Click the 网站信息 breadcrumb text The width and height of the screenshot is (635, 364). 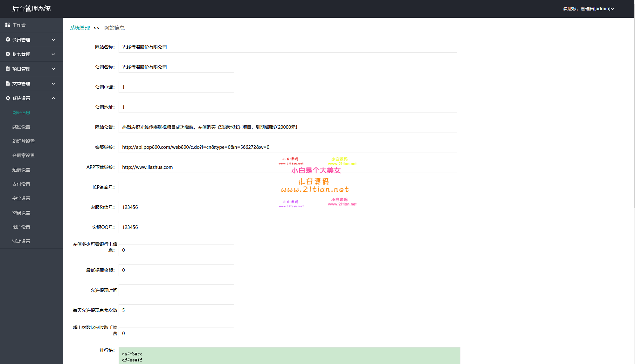click(x=114, y=28)
